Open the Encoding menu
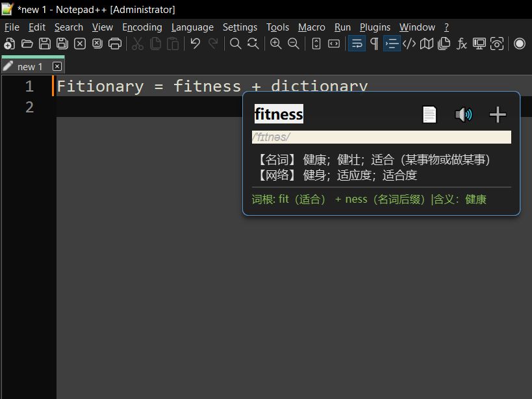 tap(142, 27)
